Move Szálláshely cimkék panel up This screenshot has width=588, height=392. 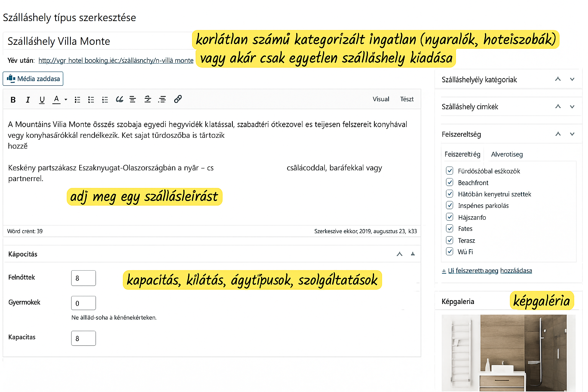point(558,106)
